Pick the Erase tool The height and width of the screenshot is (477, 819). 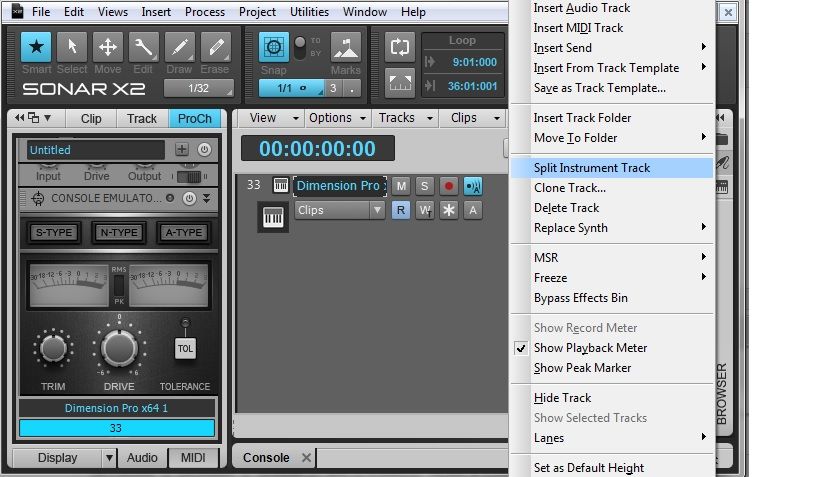point(215,49)
